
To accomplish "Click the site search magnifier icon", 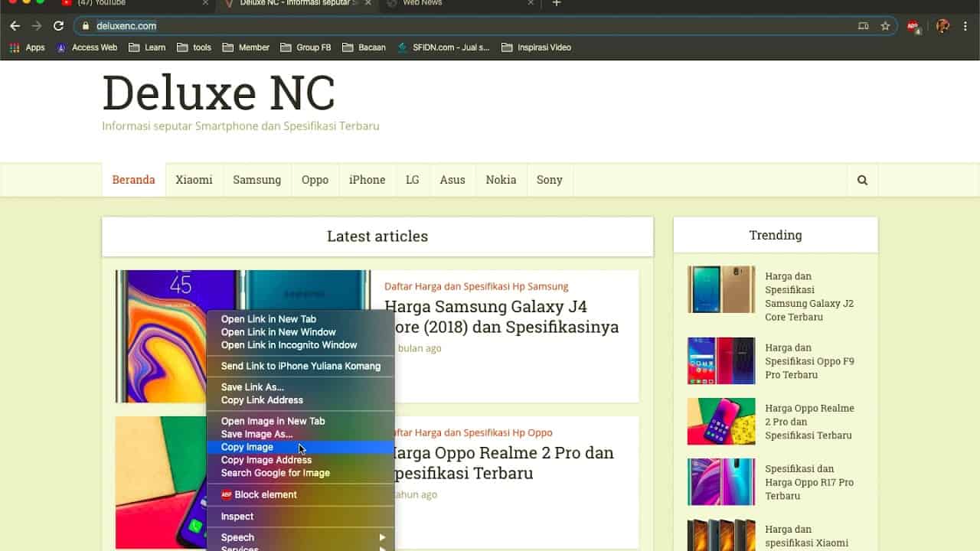I will (862, 181).
